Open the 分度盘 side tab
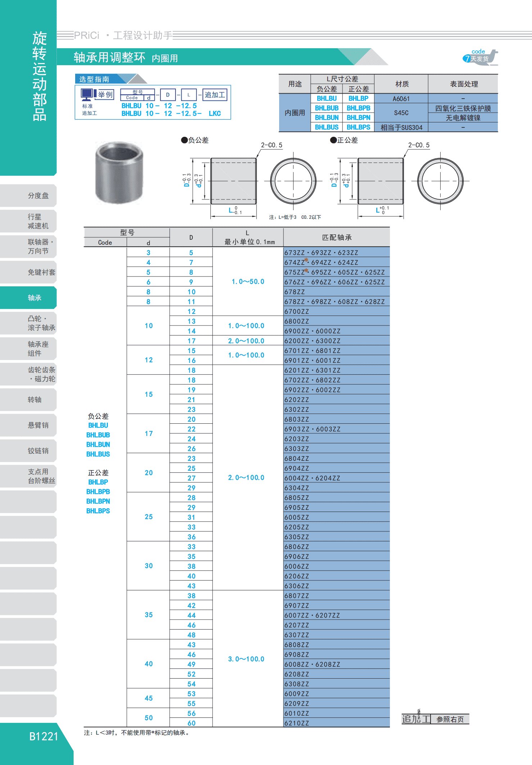Screen dimensions: 532x765 click(28, 195)
